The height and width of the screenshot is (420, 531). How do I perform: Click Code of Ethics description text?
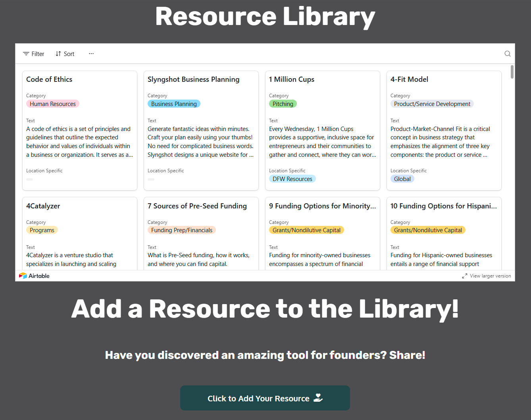tap(80, 142)
